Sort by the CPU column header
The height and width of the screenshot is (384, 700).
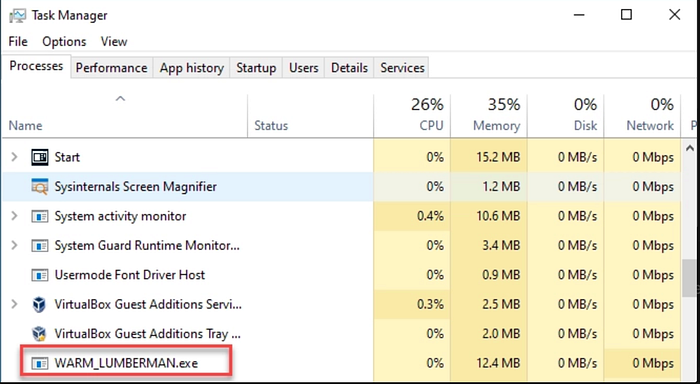pyautogui.click(x=412, y=115)
